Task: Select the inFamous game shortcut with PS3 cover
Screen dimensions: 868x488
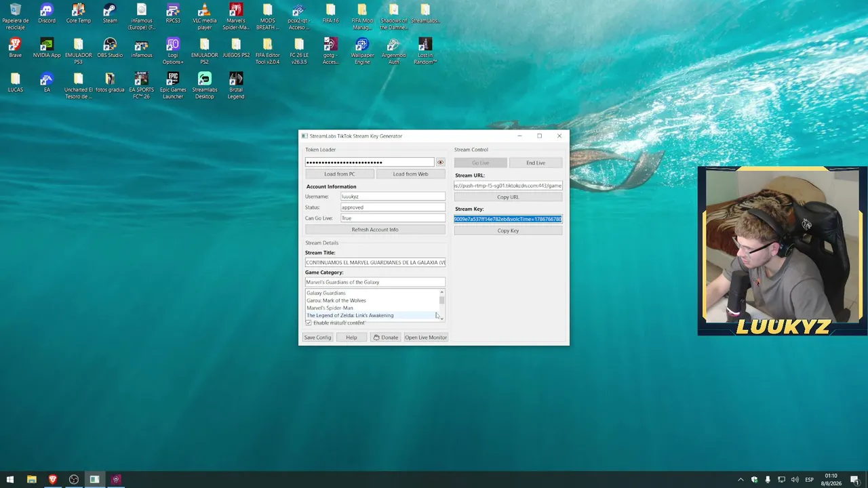Action: 141,48
